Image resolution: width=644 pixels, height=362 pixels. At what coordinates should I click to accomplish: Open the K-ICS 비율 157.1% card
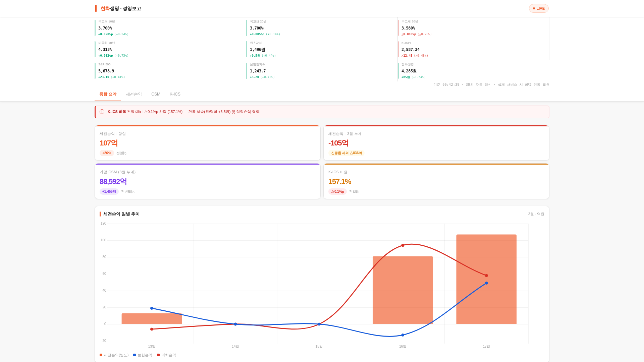[436, 181]
